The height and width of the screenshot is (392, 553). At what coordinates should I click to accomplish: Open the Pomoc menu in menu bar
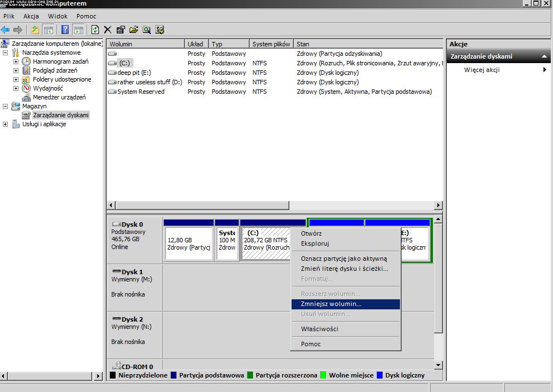pyautogui.click(x=86, y=16)
